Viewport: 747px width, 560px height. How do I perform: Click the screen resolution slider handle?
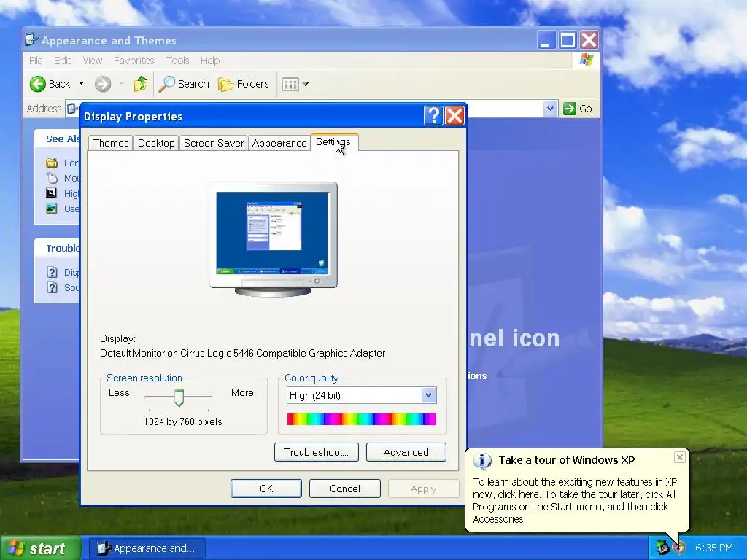179,397
